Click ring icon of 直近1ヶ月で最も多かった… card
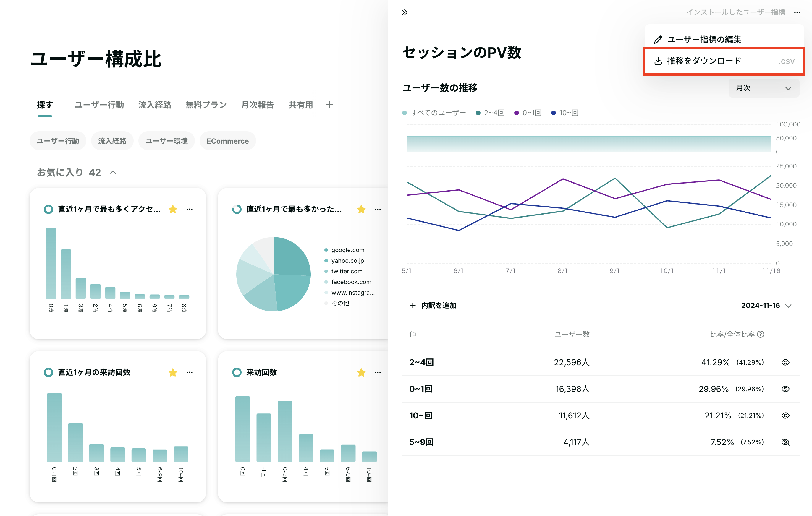Screen dimensions: 812x516 tap(237, 209)
